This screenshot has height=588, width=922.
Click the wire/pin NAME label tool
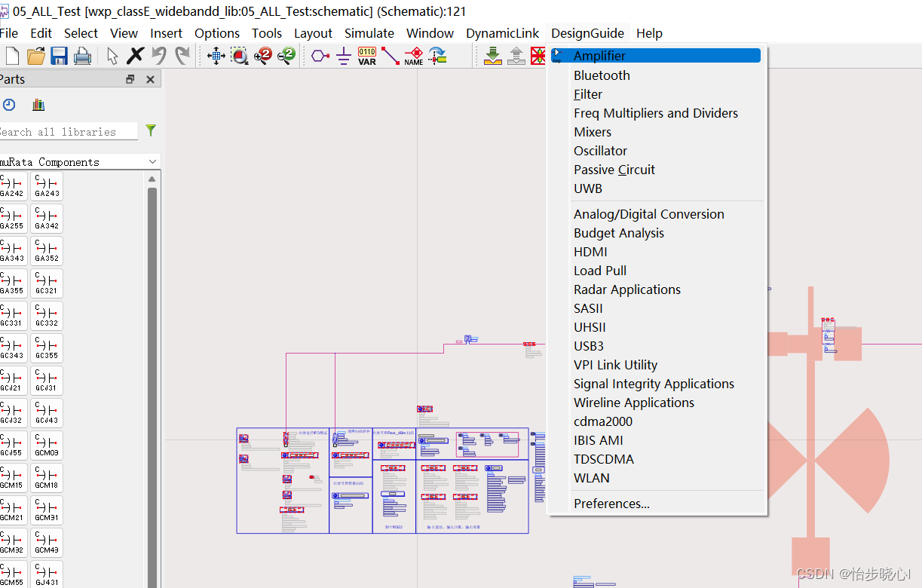click(x=414, y=56)
